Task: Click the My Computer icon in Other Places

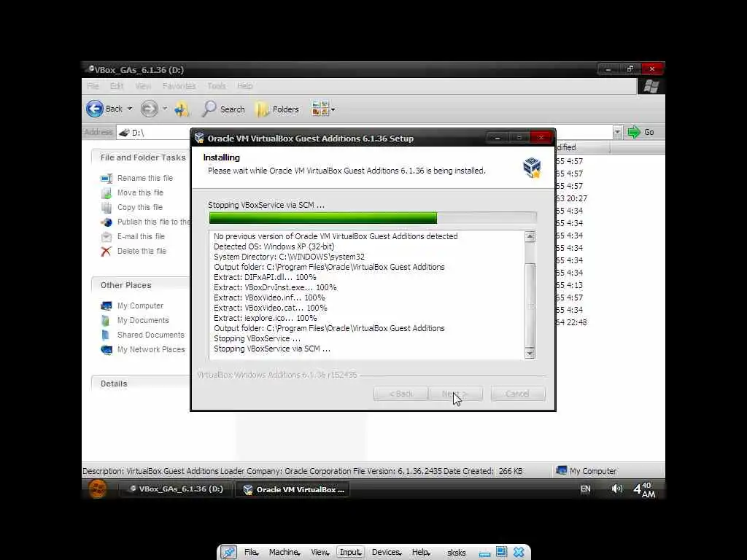Action: (107, 306)
